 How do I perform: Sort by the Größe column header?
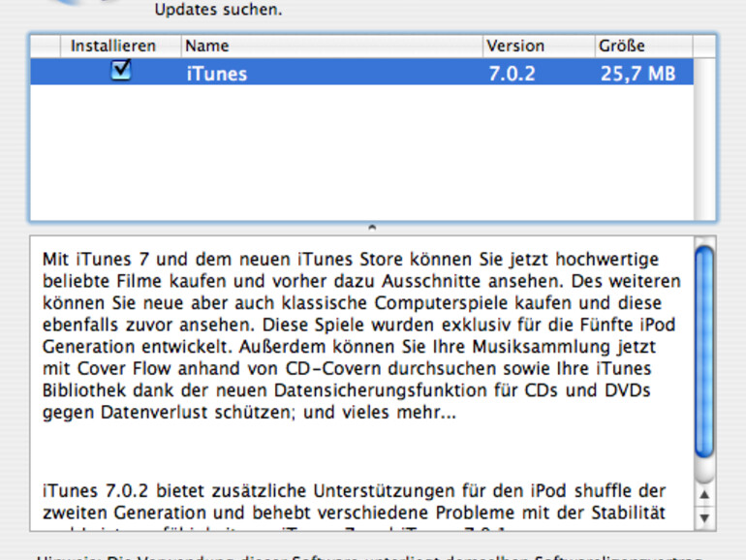(x=643, y=46)
